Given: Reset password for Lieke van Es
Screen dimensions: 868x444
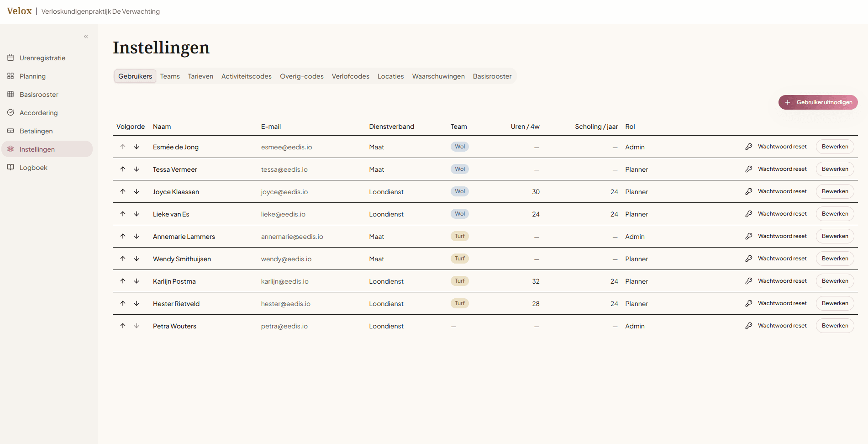Looking at the screenshot, I should coord(776,214).
